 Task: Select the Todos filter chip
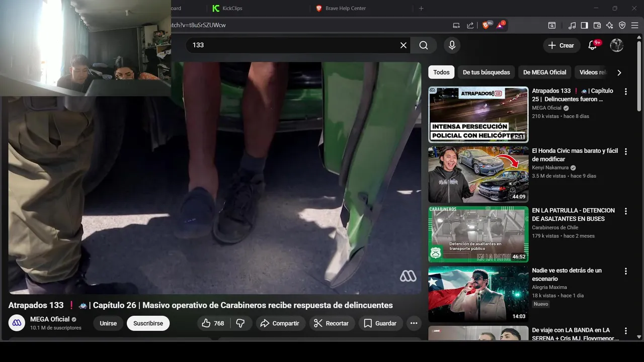[x=441, y=72]
